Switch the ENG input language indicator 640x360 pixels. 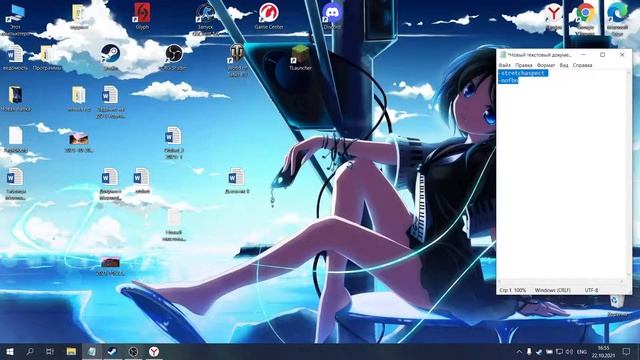pyautogui.click(x=582, y=352)
